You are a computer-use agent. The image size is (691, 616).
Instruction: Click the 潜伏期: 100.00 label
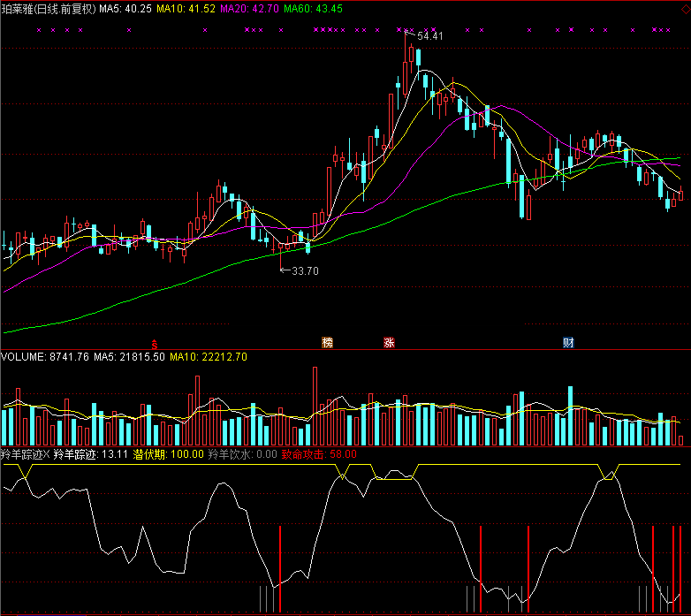(169, 454)
